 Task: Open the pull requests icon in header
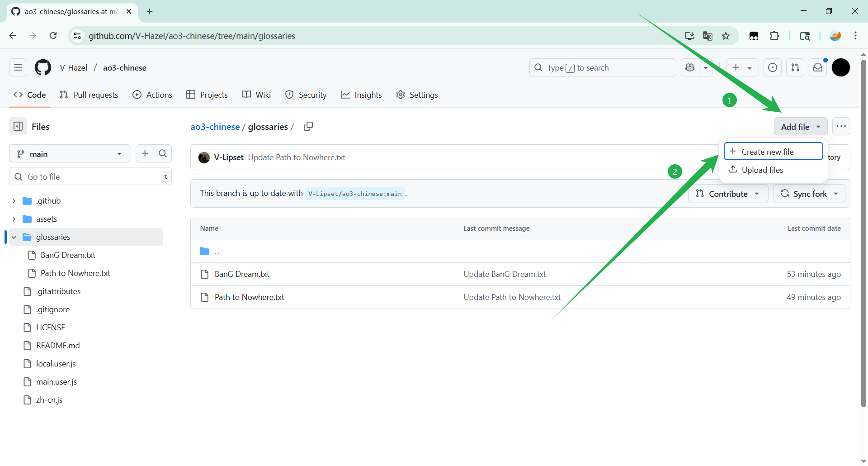coord(795,68)
